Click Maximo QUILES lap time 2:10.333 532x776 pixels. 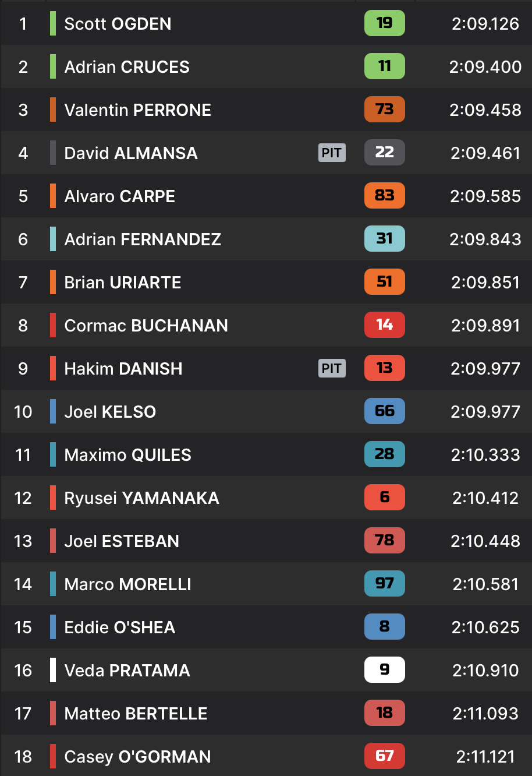pyautogui.click(x=485, y=455)
